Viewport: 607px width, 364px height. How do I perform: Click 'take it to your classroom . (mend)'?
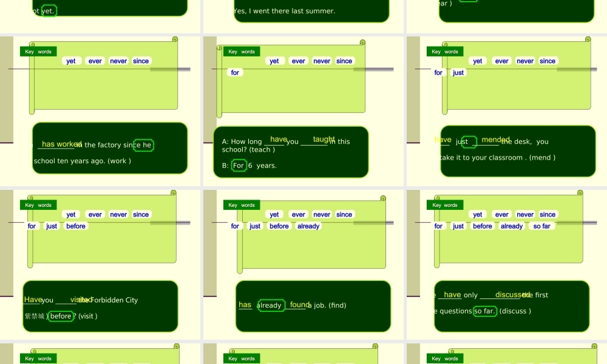(498, 158)
